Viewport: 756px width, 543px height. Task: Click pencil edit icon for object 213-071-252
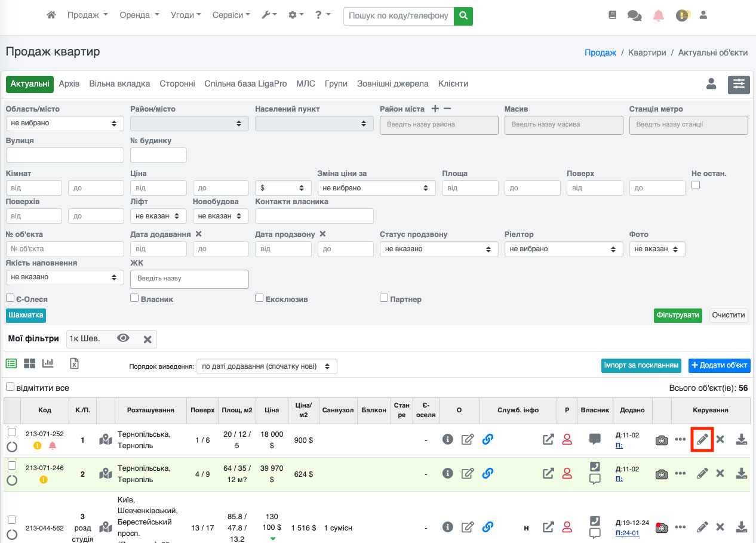pos(702,440)
